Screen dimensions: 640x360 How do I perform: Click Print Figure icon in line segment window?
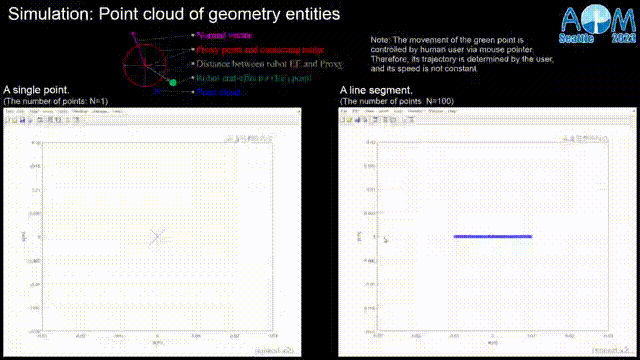point(366,120)
